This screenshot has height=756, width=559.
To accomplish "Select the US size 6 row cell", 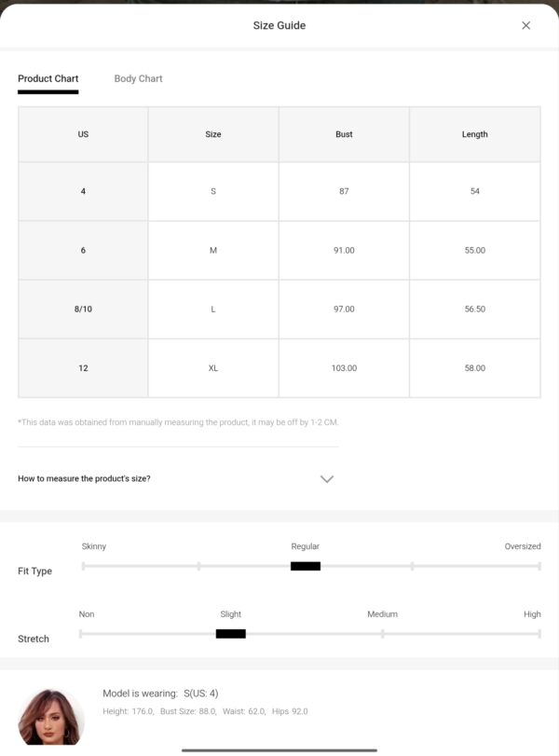I will tap(83, 250).
